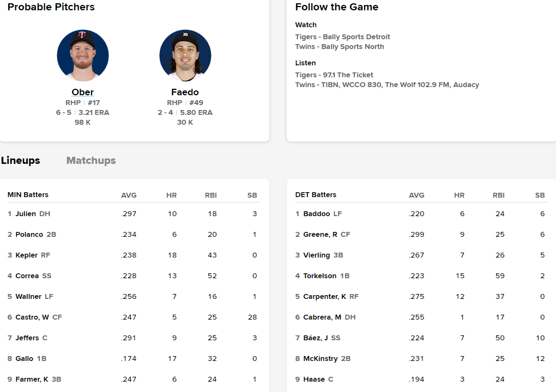Open Wallner's player page
The height and width of the screenshot is (392, 556).
pyautogui.click(x=29, y=297)
